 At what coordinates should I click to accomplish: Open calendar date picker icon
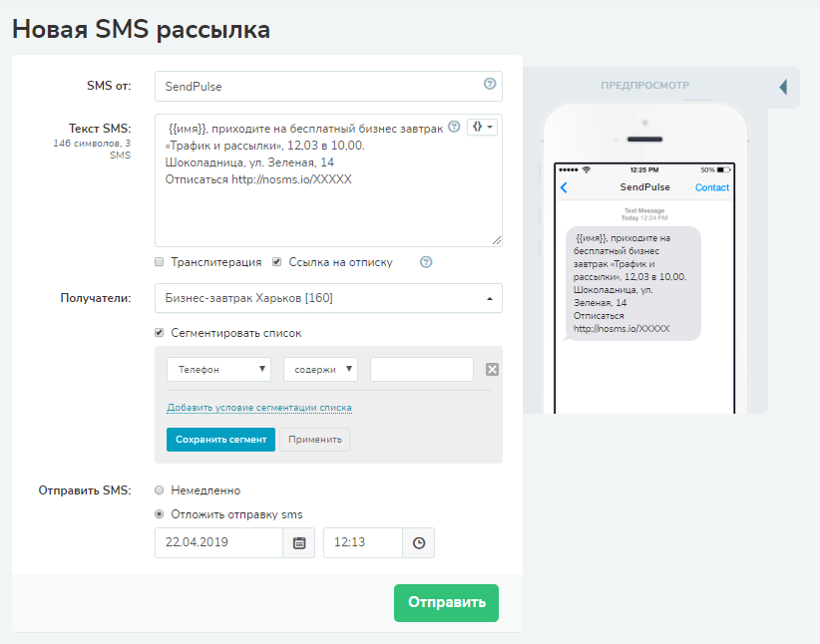coord(299,542)
